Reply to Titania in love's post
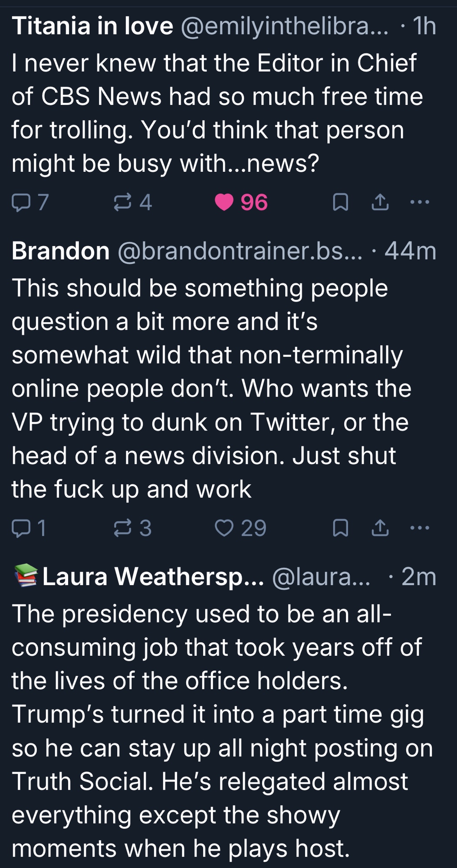This screenshot has width=457, height=868. [20, 202]
